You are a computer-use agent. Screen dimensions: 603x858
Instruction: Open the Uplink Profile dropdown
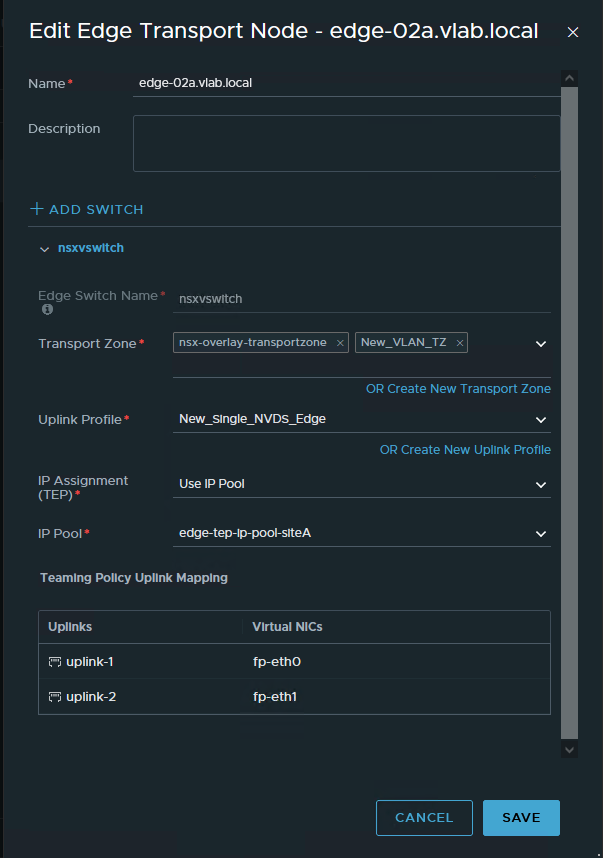(540, 420)
